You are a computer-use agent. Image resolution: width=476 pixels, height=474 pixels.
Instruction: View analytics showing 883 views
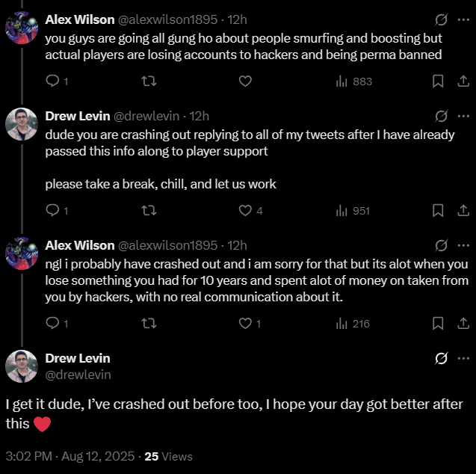[x=353, y=81]
